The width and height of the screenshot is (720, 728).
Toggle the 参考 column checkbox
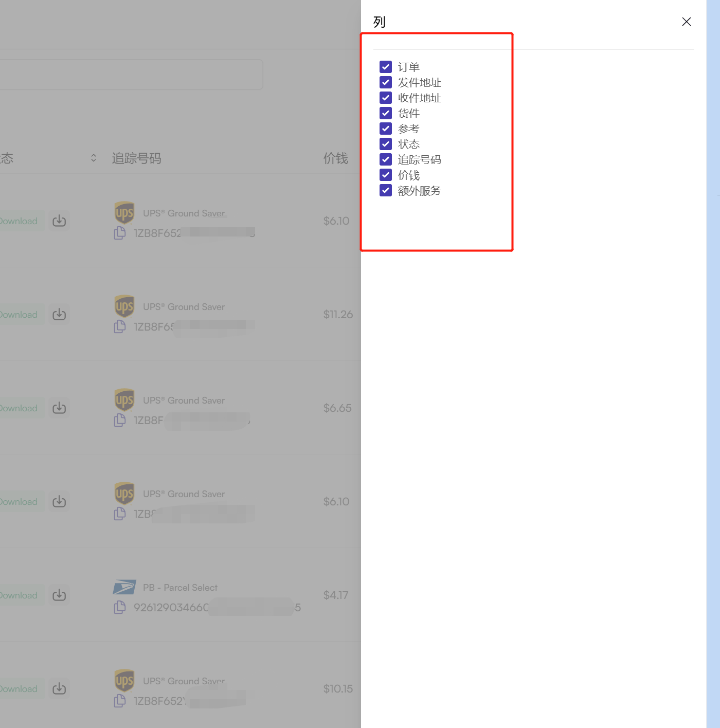386,129
